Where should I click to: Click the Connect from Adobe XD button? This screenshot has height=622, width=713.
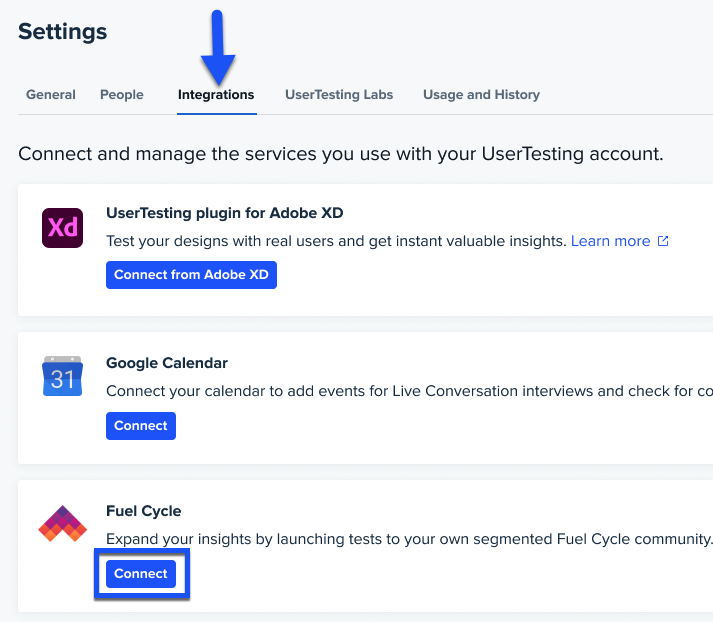191,275
